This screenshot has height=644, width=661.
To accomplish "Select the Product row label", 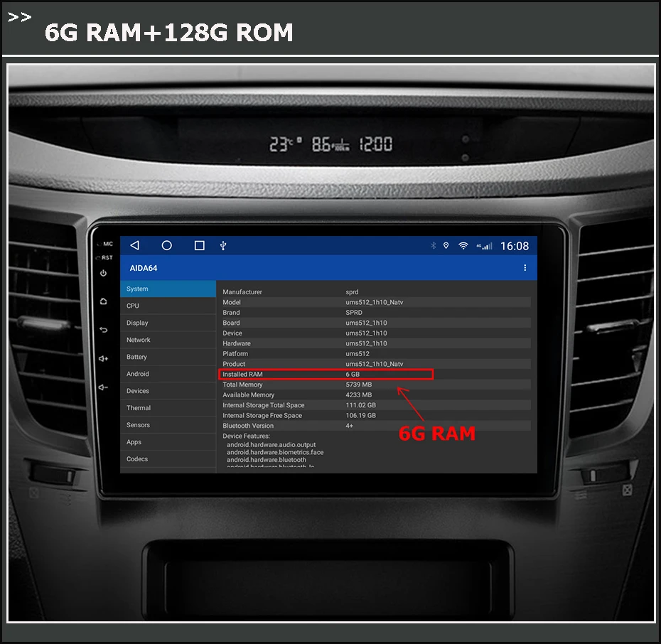I will pyautogui.click(x=234, y=364).
